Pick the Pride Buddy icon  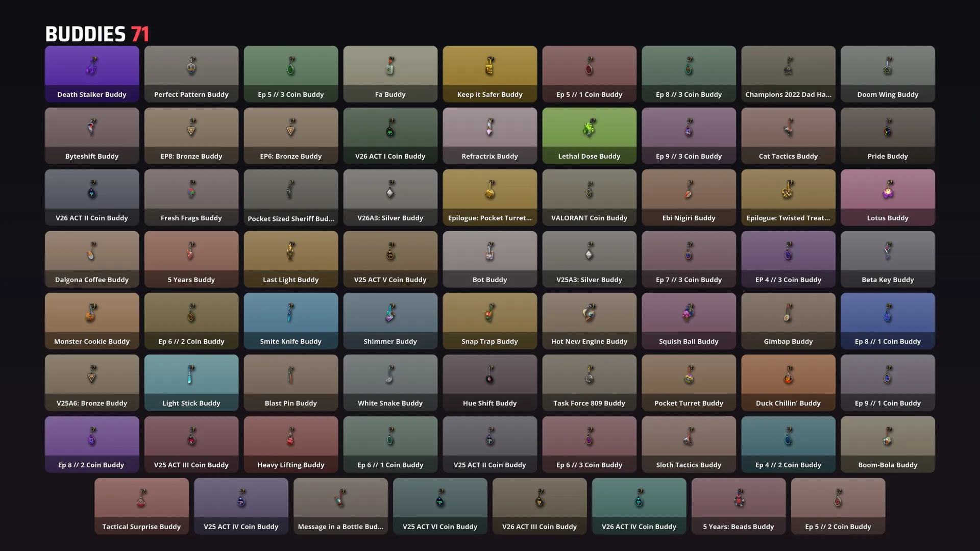pos(888,128)
